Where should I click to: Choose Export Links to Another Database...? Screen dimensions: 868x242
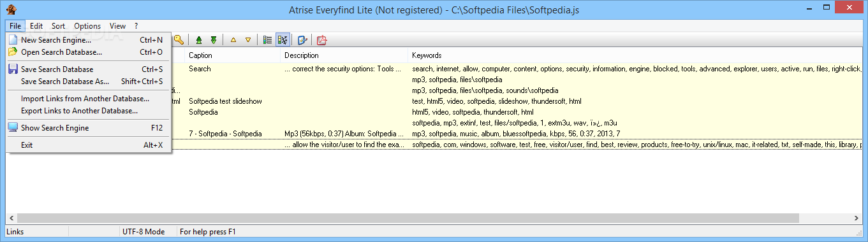[88, 111]
